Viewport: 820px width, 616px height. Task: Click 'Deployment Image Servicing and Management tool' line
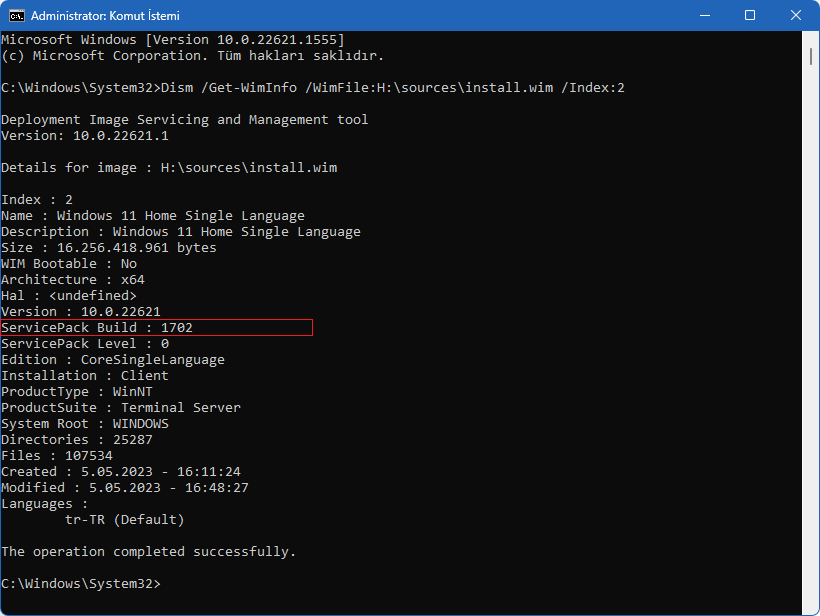(x=185, y=120)
